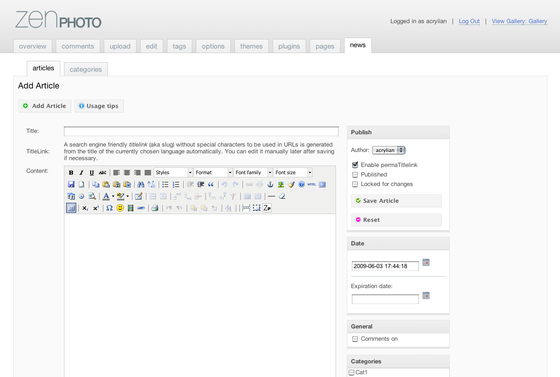Open the comments tab

pos(78,46)
